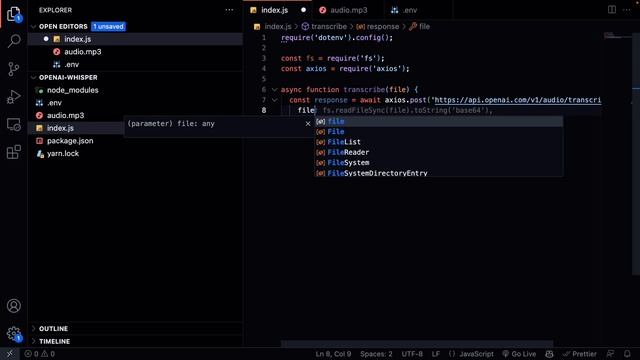
Task: Select FileSystem autocomplete suggestion
Action: (x=438, y=162)
